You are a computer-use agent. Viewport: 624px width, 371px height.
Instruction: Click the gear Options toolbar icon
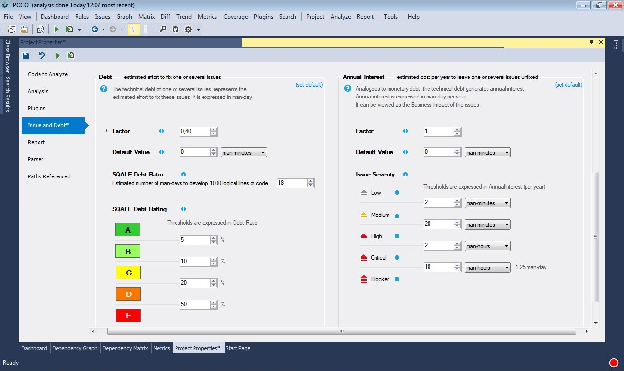click(188, 29)
